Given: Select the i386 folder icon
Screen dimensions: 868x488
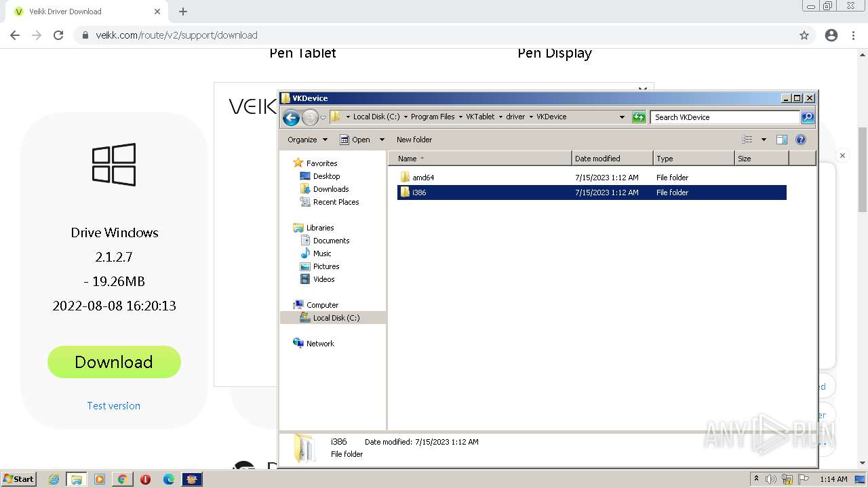Looking at the screenshot, I should tap(405, 192).
